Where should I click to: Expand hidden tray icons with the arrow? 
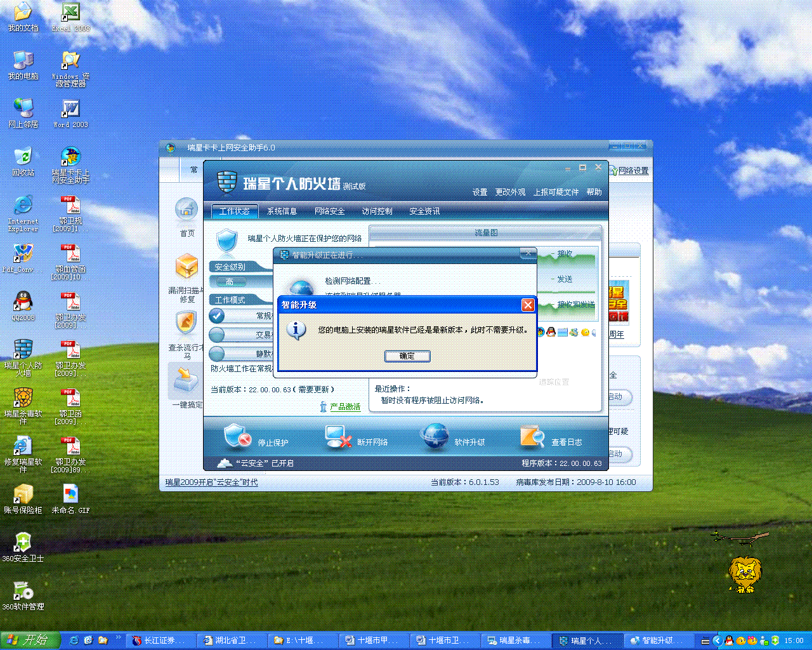(x=717, y=640)
